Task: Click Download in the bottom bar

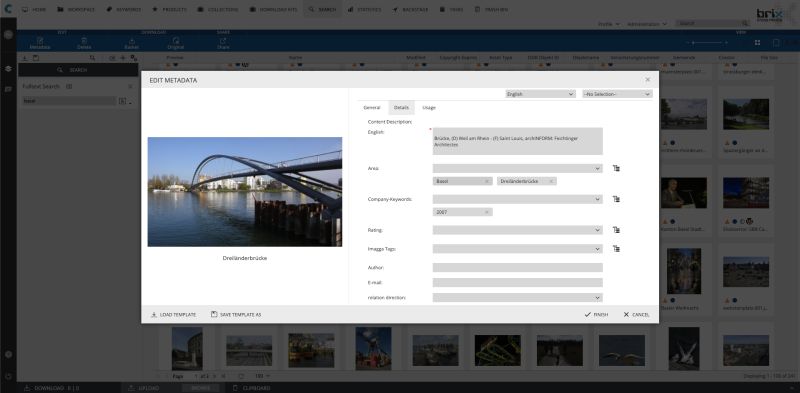Action: point(51,388)
